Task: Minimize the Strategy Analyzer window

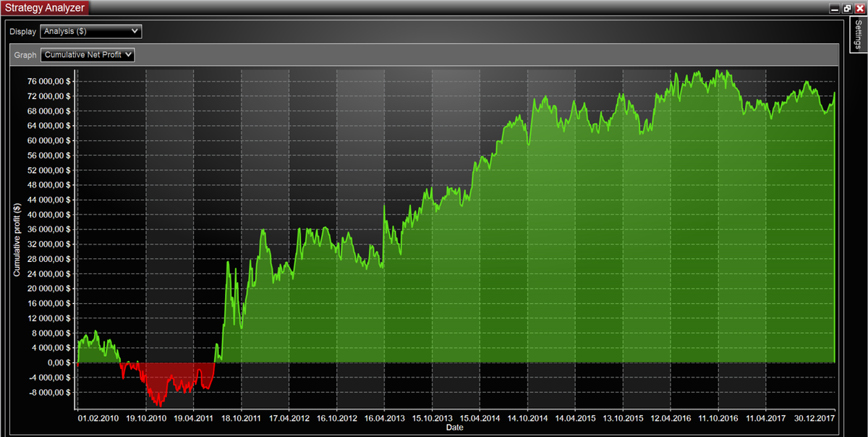Action: pos(835,8)
